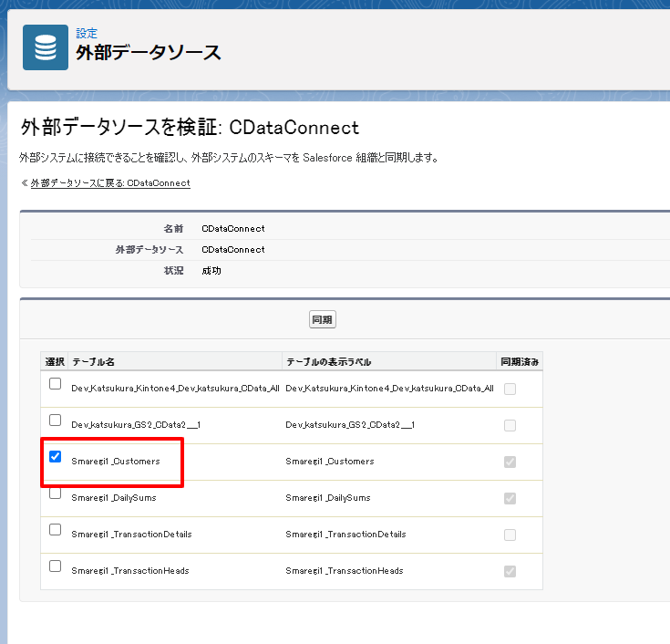Click synced checkbox for Dev_Katsukura_Kintone4 row

coord(510,389)
